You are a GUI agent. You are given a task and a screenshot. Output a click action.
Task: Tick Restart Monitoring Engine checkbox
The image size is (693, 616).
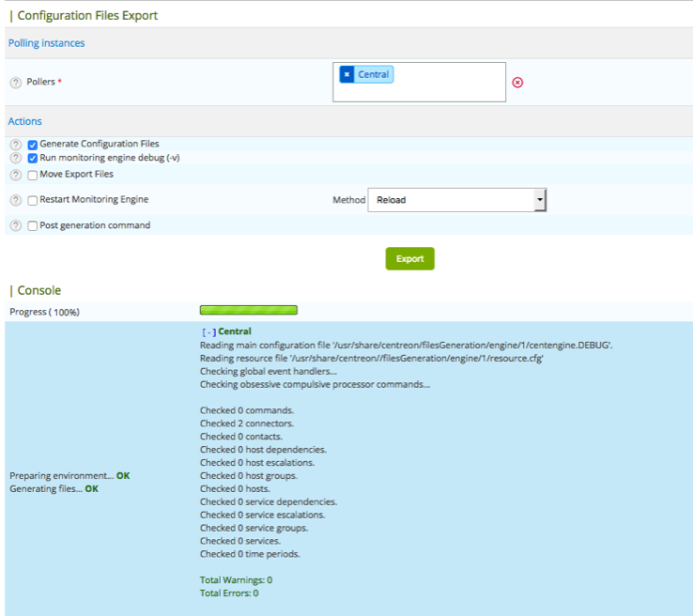coord(33,200)
